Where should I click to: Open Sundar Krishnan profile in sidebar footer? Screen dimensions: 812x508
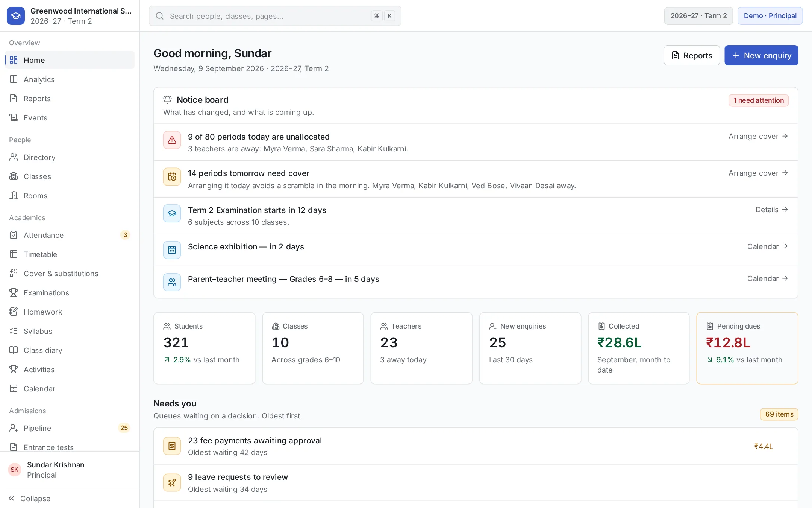[70, 470]
